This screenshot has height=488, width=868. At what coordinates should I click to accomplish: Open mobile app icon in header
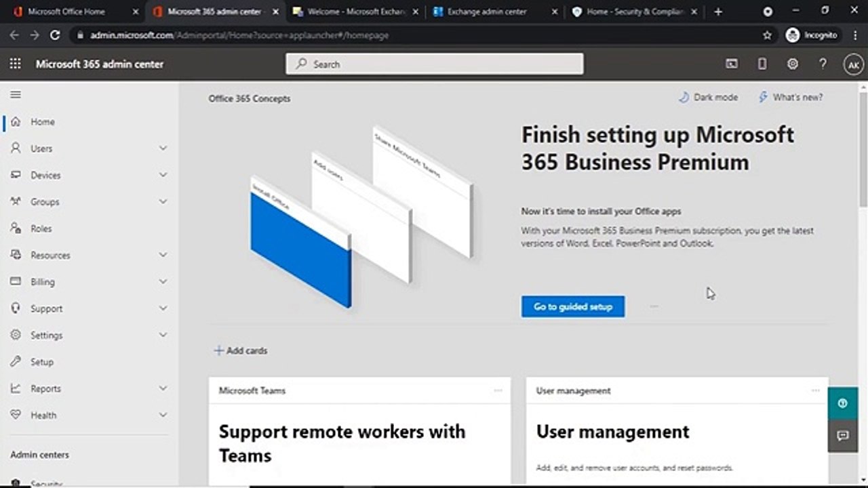click(762, 64)
